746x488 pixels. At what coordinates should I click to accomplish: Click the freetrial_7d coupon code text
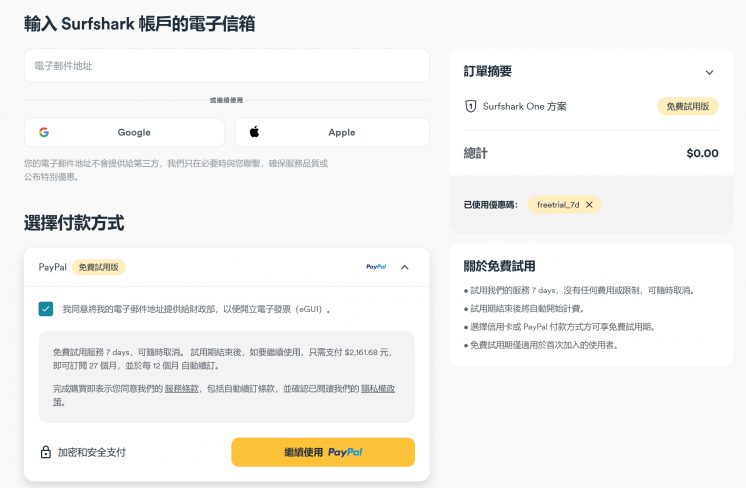point(558,204)
